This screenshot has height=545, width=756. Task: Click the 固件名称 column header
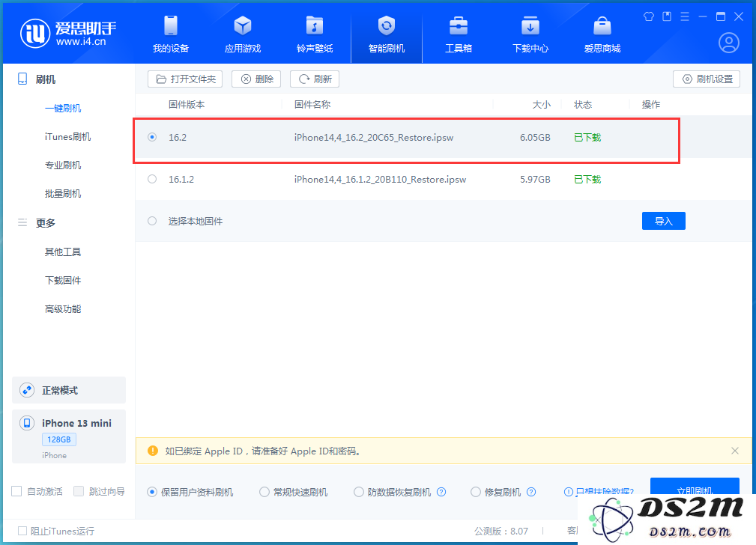point(312,105)
